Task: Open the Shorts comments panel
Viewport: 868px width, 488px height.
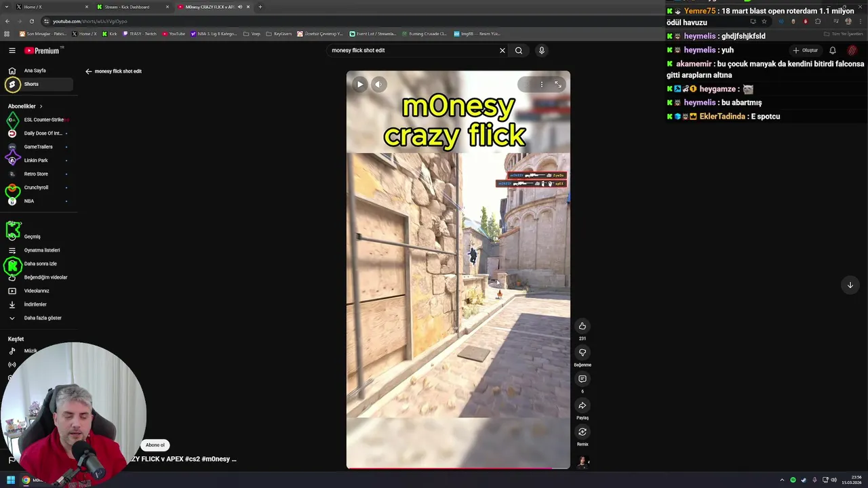Action: click(x=582, y=379)
